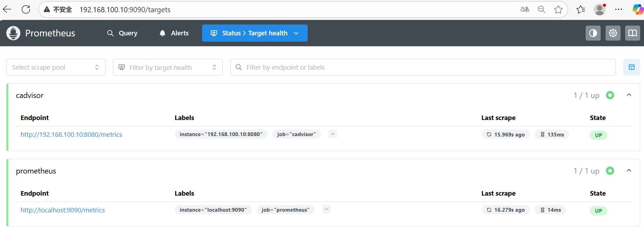Expand extra labels for the cadvisor target
The height and width of the screenshot is (232, 644).
click(x=333, y=134)
